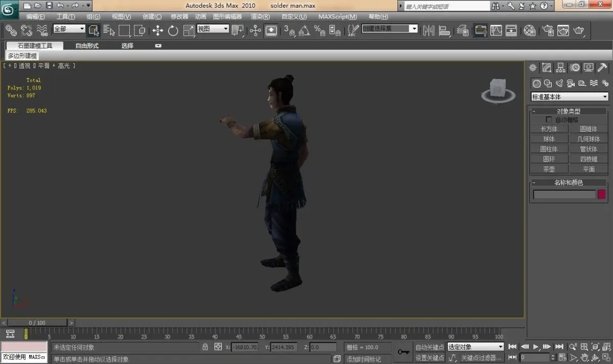Image resolution: width=613 pixels, height=364 pixels.
Task: Activate Select and Move tool
Action: (x=158, y=30)
